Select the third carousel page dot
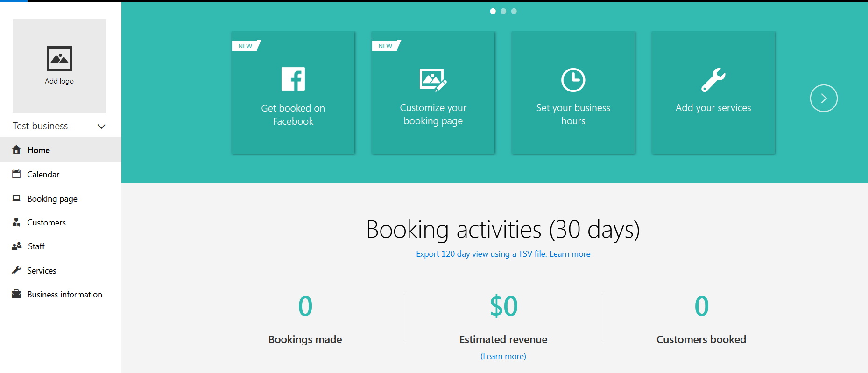This screenshot has height=373, width=868. pos(514,11)
